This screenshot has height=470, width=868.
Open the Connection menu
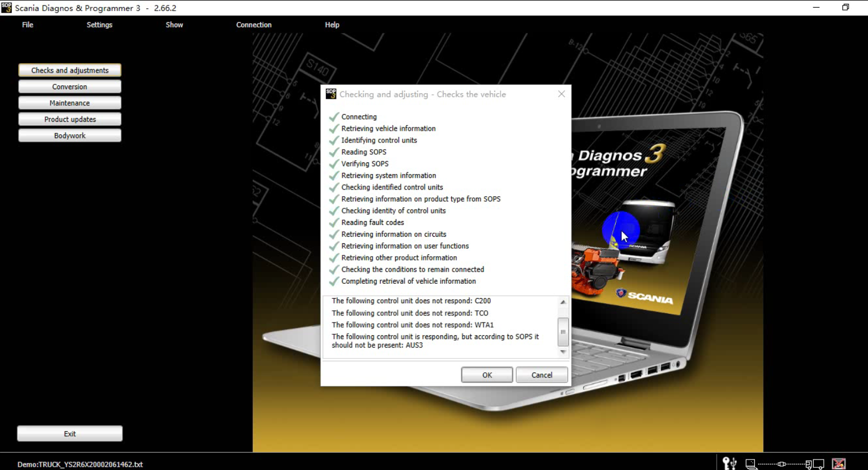coord(254,25)
